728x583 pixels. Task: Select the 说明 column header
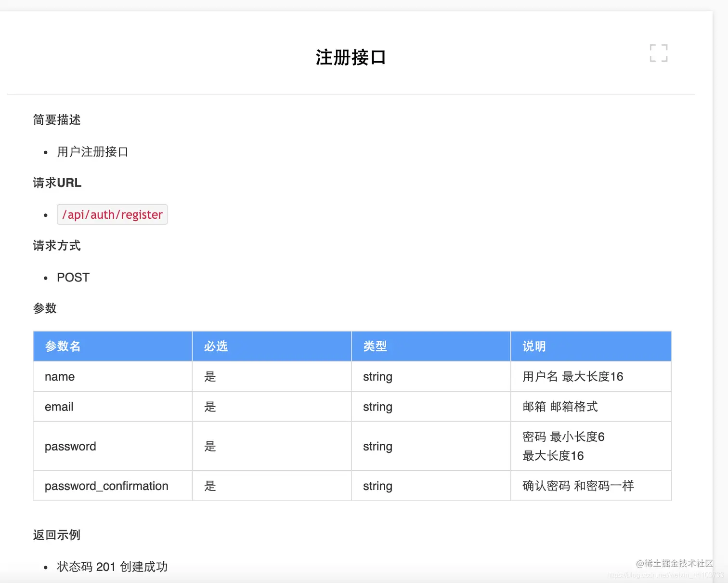coord(533,346)
